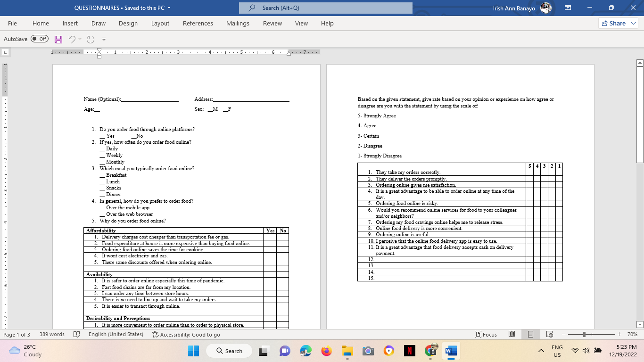Switch to Read Mode view

pyautogui.click(x=512, y=334)
